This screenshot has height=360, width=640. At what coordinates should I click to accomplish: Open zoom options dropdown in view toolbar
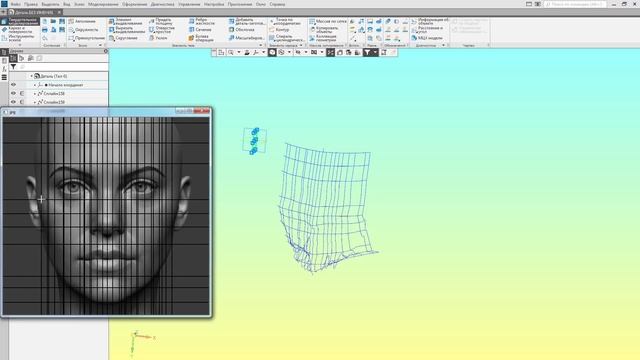239,53
